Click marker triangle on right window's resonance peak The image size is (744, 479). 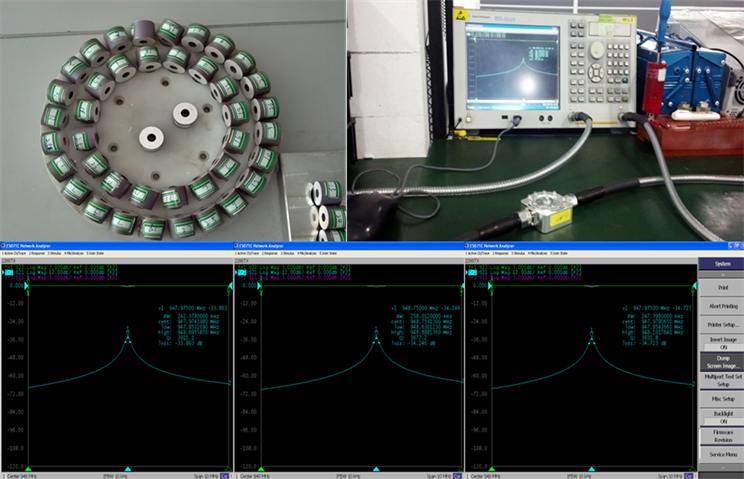tap(590, 331)
